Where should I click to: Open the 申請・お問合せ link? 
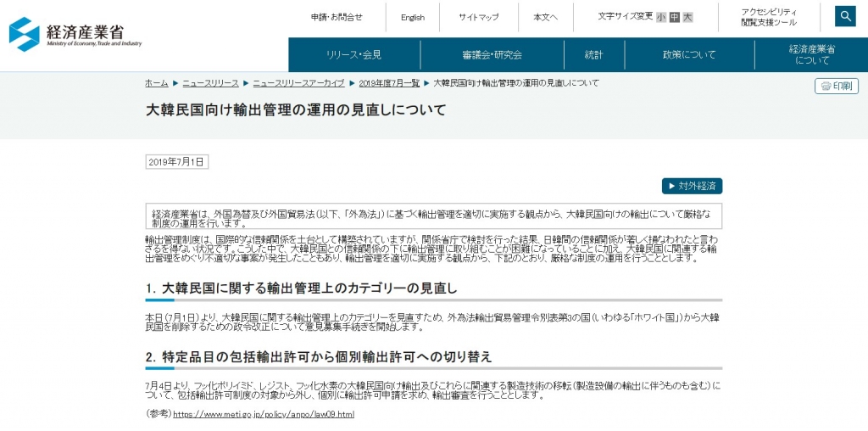click(336, 17)
